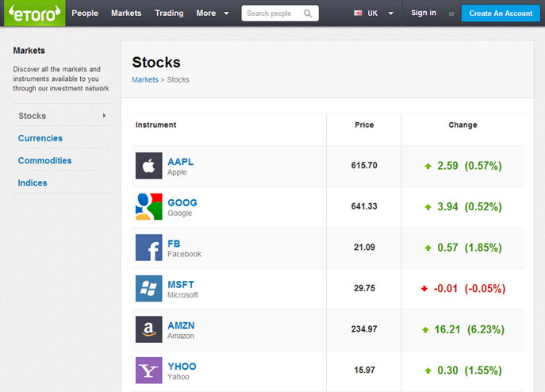
Task: Click the Yahoo logo icon
Action: click(149, 370)
